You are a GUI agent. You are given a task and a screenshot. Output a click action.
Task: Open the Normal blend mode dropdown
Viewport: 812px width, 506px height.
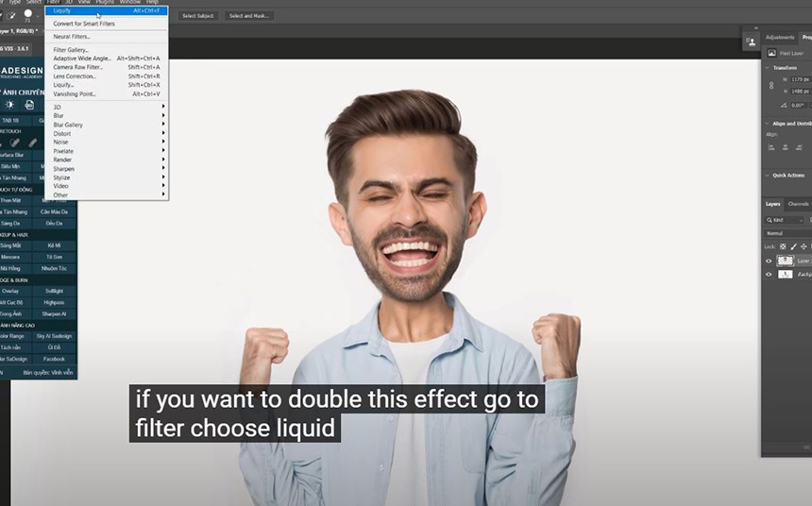[786, 233]
